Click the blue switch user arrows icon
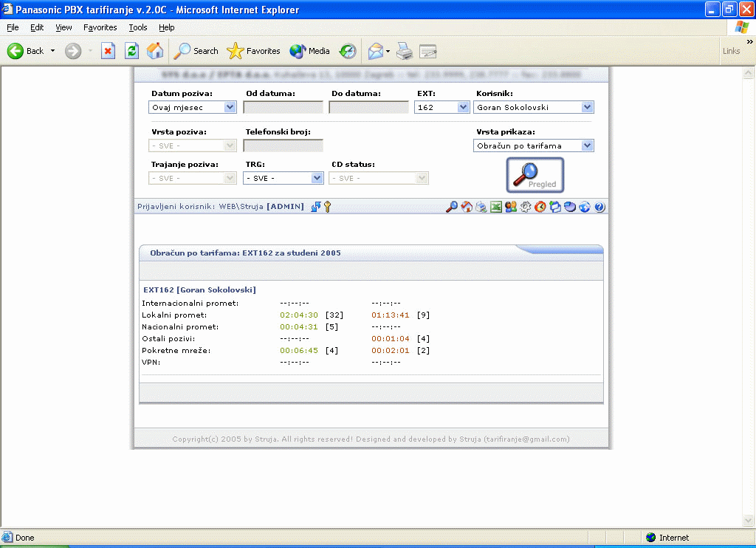This screenshot has width=756, height=548. [x=316, y=207]
